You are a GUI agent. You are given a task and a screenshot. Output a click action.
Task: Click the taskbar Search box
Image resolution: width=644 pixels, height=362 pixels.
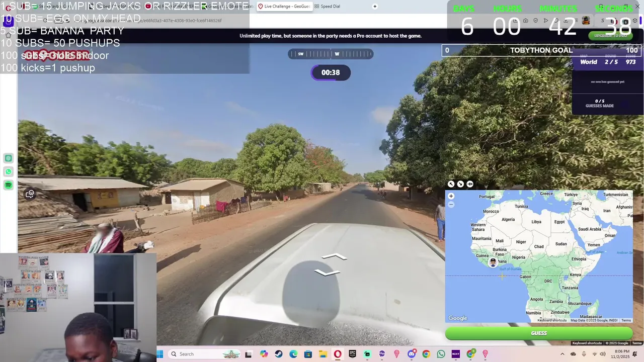pyautogui.click(x=205, y=354)
